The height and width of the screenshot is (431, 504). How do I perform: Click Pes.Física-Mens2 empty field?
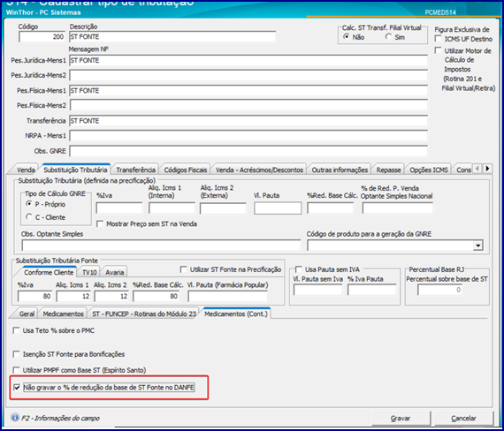[248, 105]
